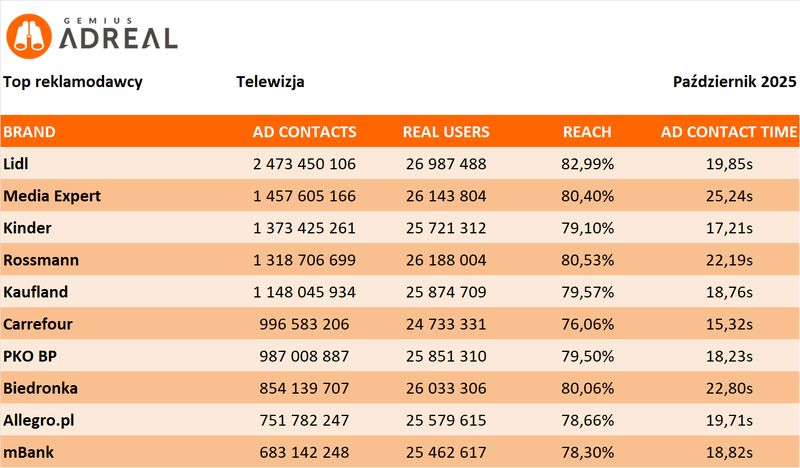Image resolution: width=800 pixels, height=468 pixels.
Task: Click the orange binoculars logo icon
Action: coord(30,36)
